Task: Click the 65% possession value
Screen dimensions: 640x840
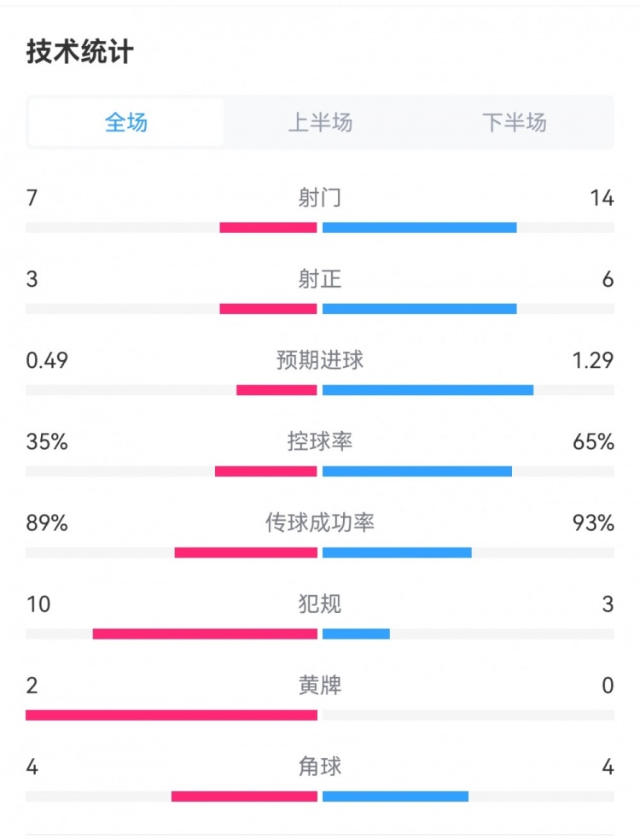Action: [594, 441]
